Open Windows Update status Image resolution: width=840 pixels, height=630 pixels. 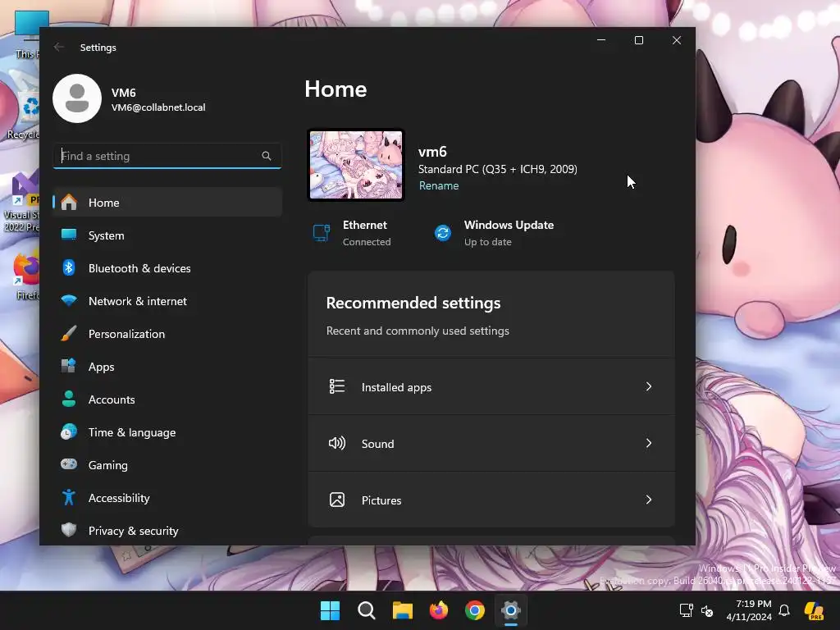pyautogui.click(x=493, y=233)
